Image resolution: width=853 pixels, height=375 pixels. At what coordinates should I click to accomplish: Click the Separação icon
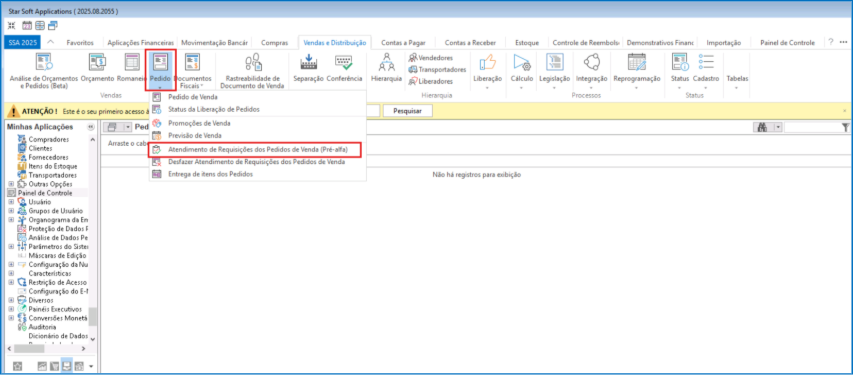pyautogui.click(x=308, y=68)
